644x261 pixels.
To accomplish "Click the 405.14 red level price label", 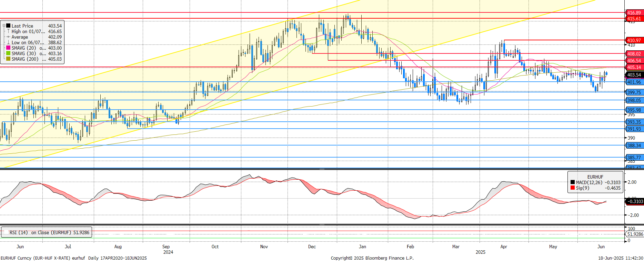I will tap(634, 67).
